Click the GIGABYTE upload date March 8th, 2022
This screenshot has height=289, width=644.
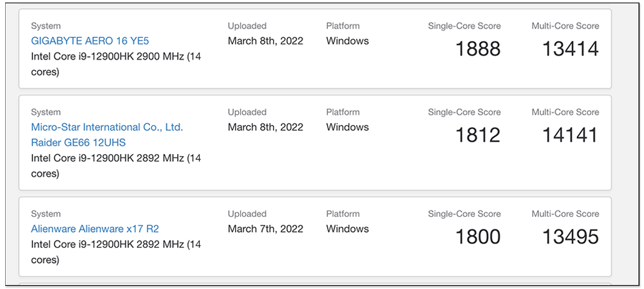266,41
